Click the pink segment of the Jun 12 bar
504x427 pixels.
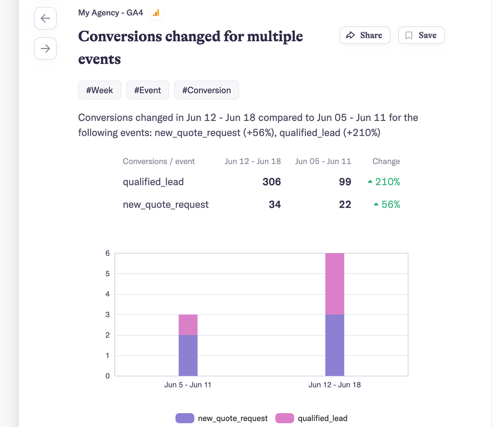tap(335, 283)
